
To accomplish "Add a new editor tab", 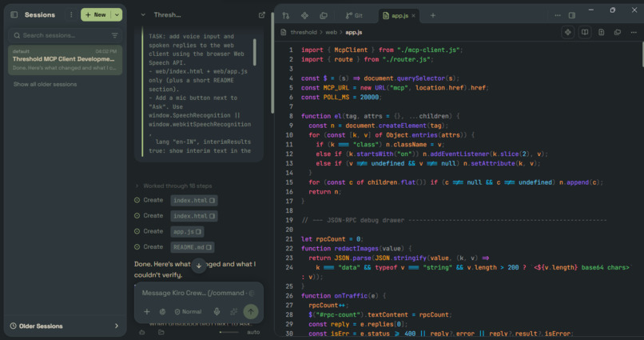I will pyautogui.click(x=432, y=16).
